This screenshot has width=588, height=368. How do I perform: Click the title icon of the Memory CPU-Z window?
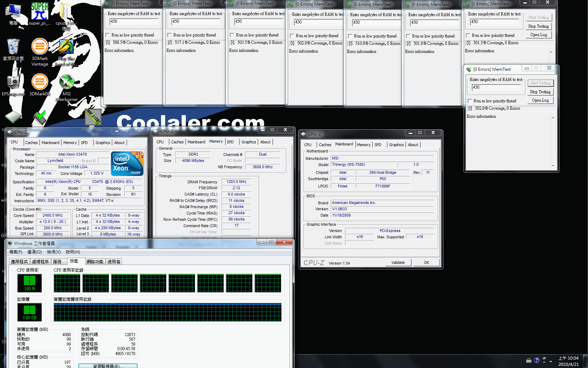click(x=156, y=131)
